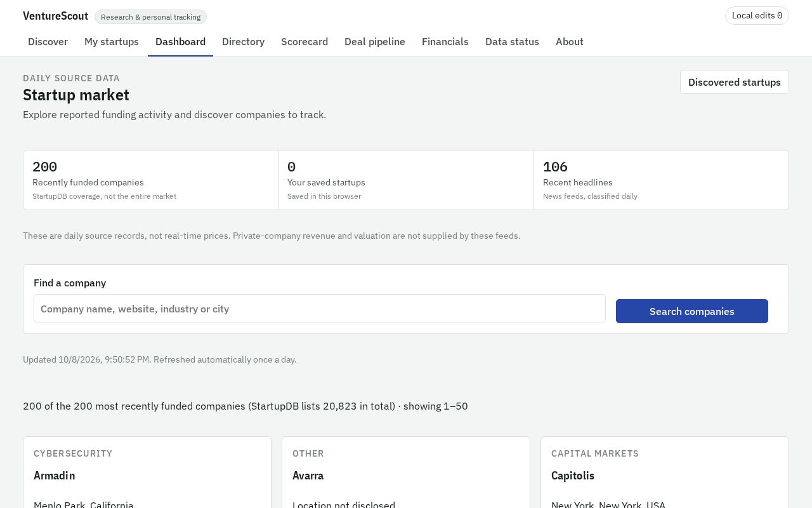
Task: Open the Capitolis company card
Action: coord(665,472)
